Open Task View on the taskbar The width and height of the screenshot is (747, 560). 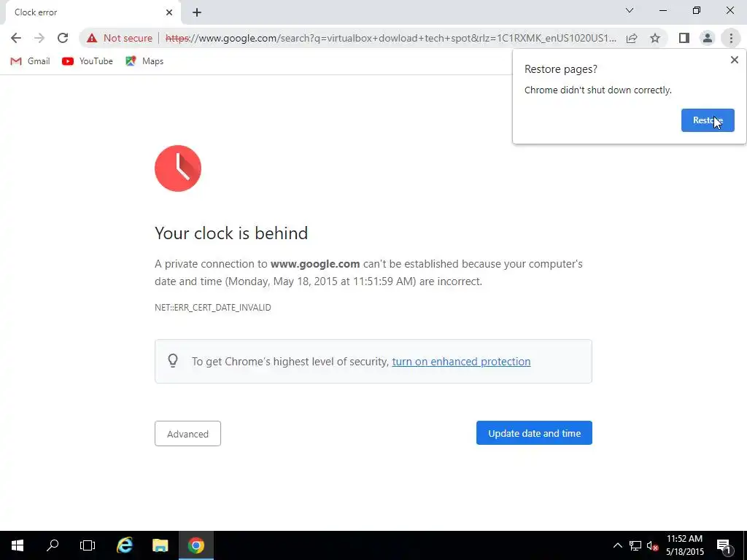[x=88, y=545]
